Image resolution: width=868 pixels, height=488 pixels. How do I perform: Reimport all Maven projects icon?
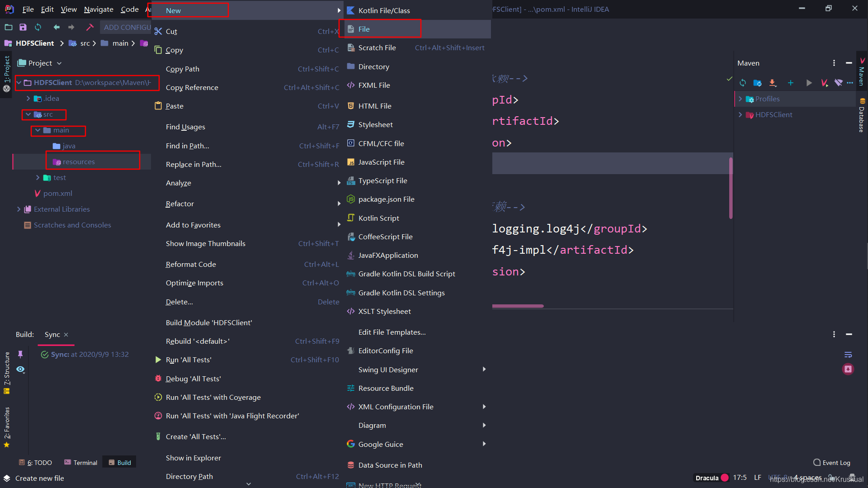click(743, 83)
